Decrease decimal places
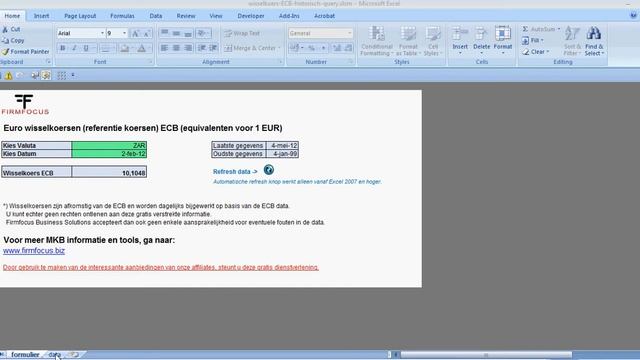 348,48
